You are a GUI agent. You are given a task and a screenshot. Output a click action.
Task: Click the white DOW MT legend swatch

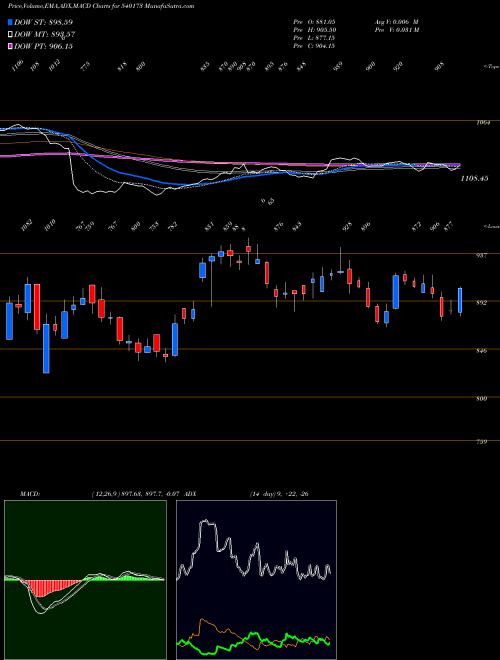[11, 34]
